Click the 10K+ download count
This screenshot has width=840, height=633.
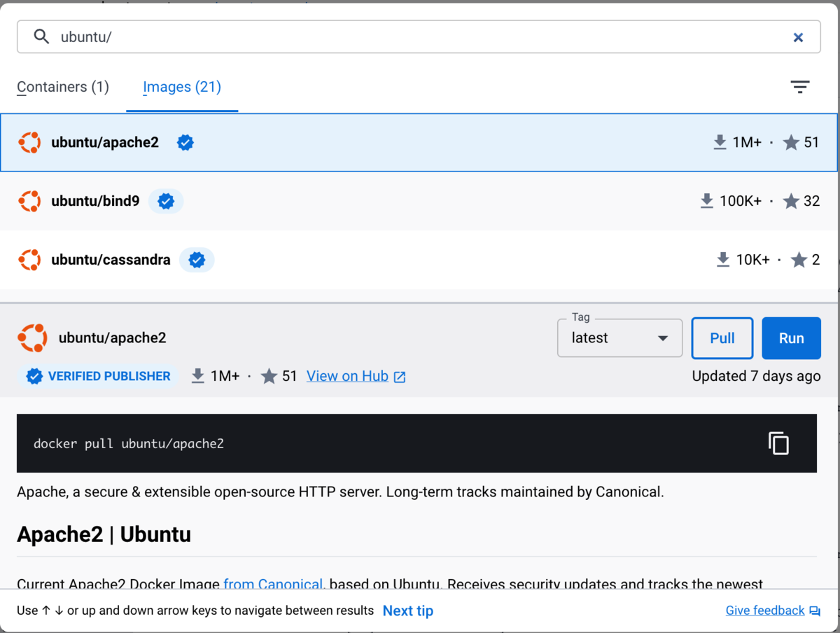pos(752,260)
